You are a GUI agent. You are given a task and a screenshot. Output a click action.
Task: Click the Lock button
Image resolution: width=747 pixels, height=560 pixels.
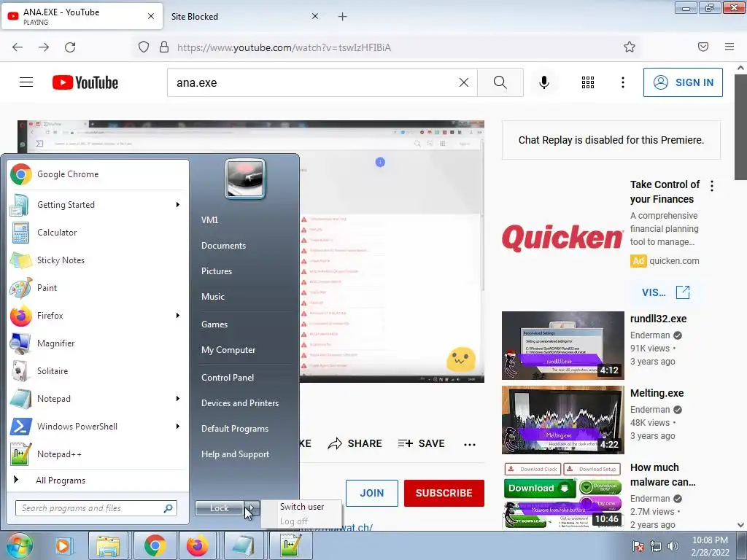[x=220, y=508]
